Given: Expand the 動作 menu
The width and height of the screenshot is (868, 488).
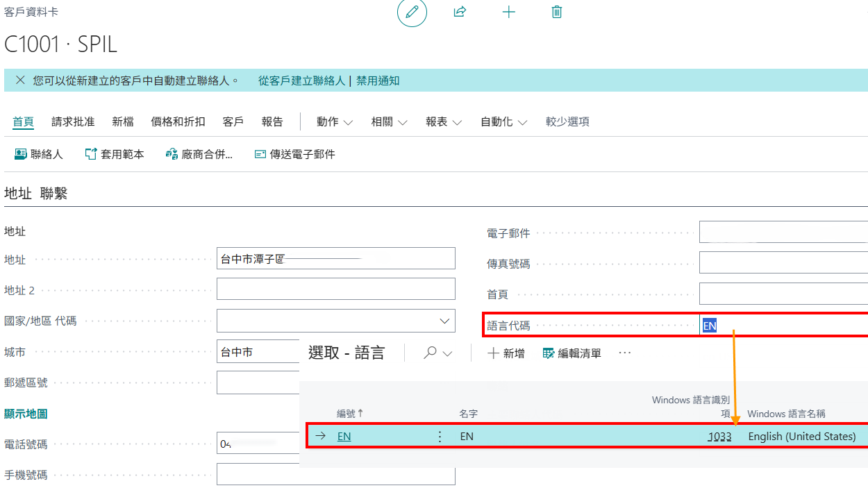Looking at the screenshot, I should tap(335, 121).
